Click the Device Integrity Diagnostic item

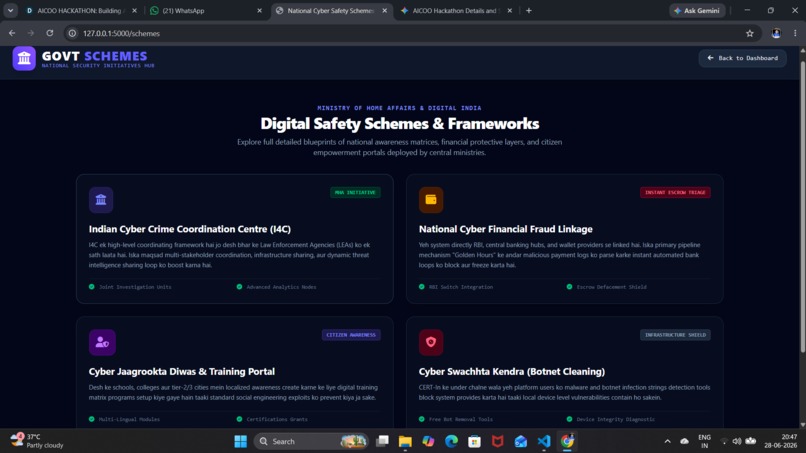pos(611,419)
